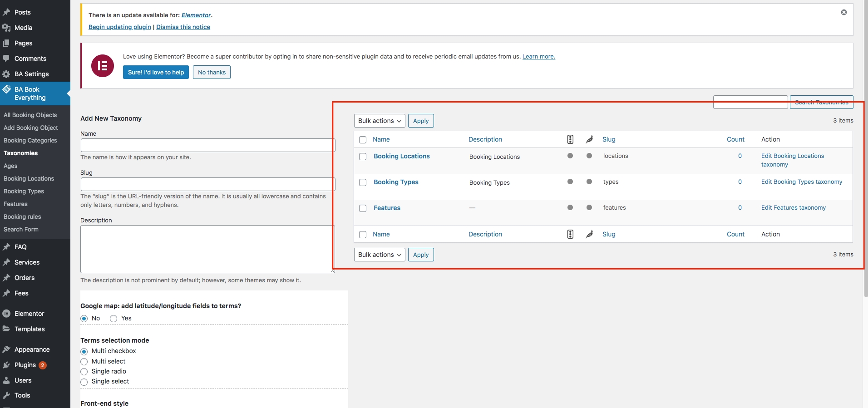Click the Appearance brush icon in sidebar
The image size is (868, 408).
coord(6,349)
